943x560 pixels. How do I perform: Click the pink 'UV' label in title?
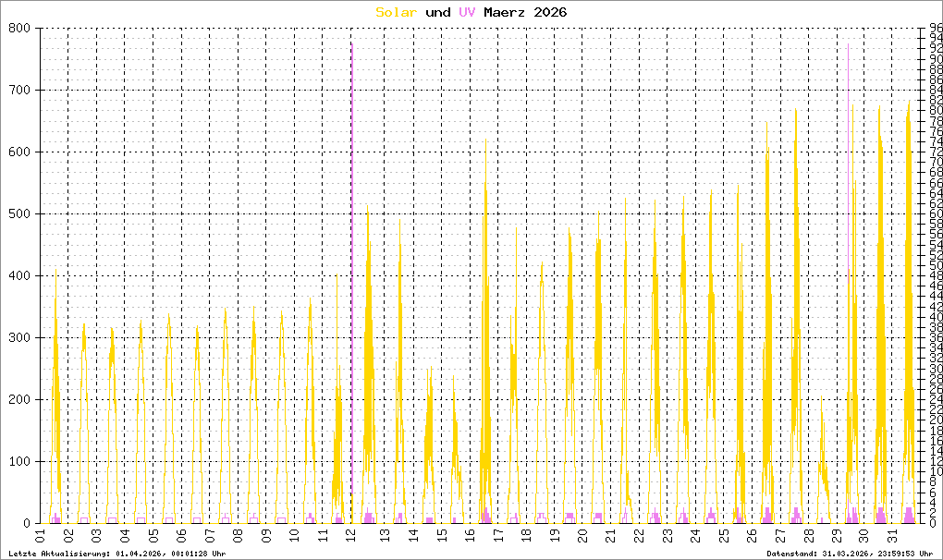pyautogui.click(x=467, y=12)
